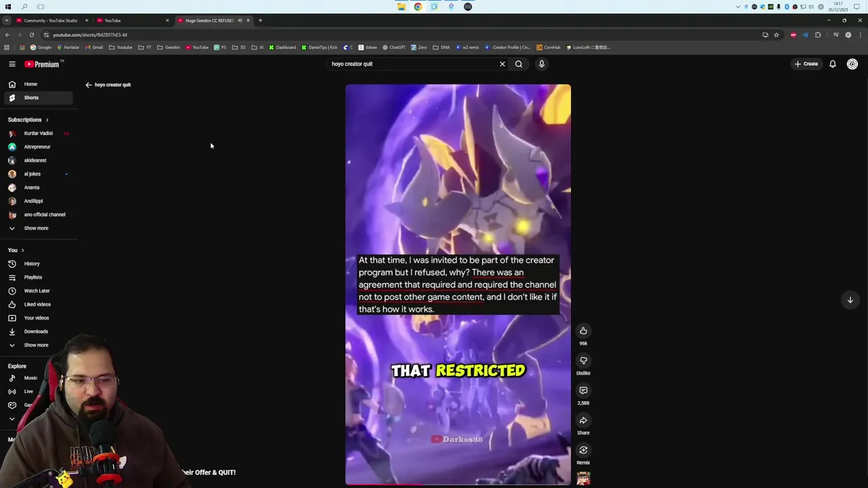The height and width of the screenshot is (488, 868).
Task: Mute the audio-playing tab via speaker icon
Action: 240,20
